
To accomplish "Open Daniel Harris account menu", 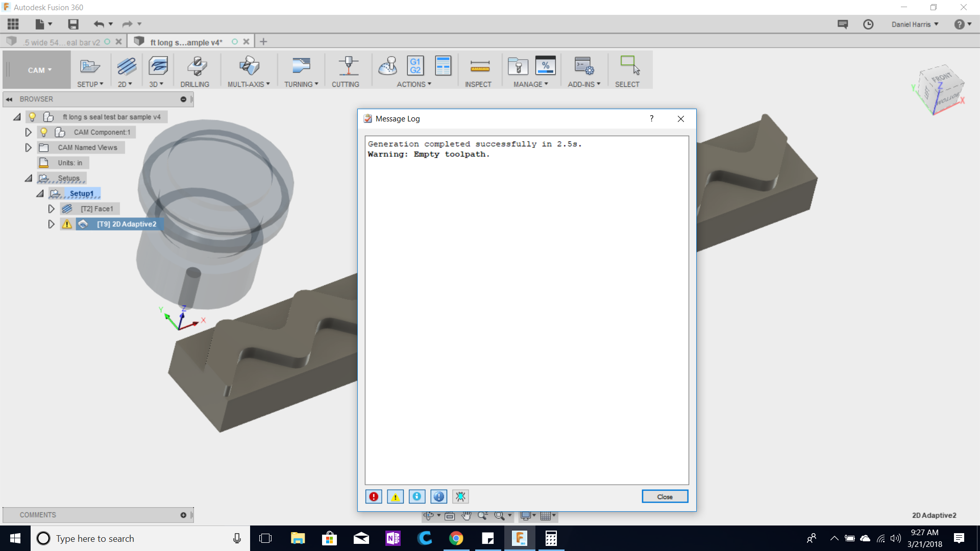I will [915, 24].
